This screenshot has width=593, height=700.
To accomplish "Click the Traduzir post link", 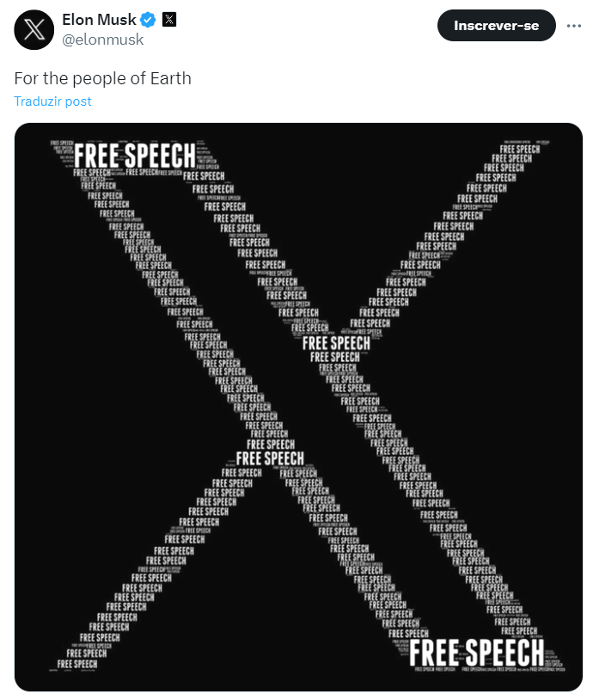I will 52,101.
